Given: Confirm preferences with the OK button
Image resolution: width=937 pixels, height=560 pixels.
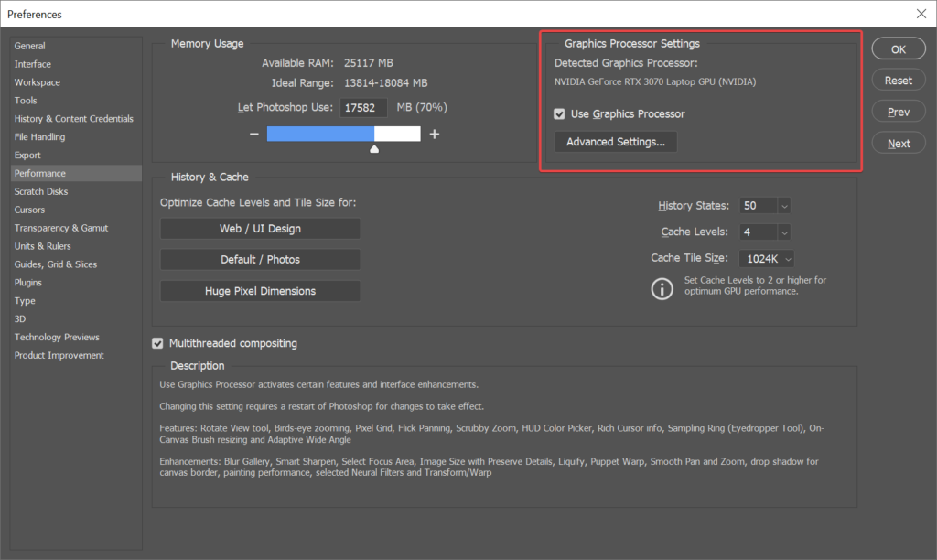Looking at the screenshot, I should pos(898,48).
